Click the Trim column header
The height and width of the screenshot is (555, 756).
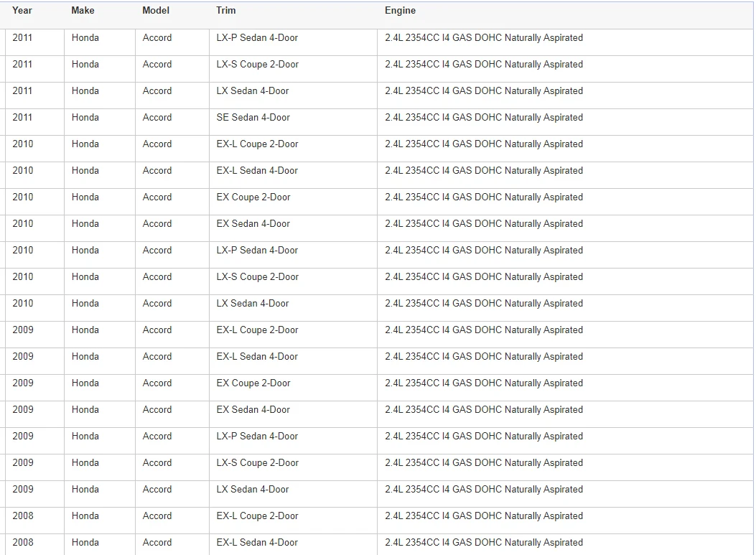click(x=225, y=11)
